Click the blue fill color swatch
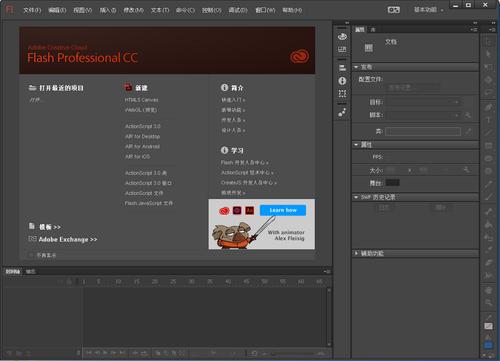 pyautogui.click(x=488, y=346)
